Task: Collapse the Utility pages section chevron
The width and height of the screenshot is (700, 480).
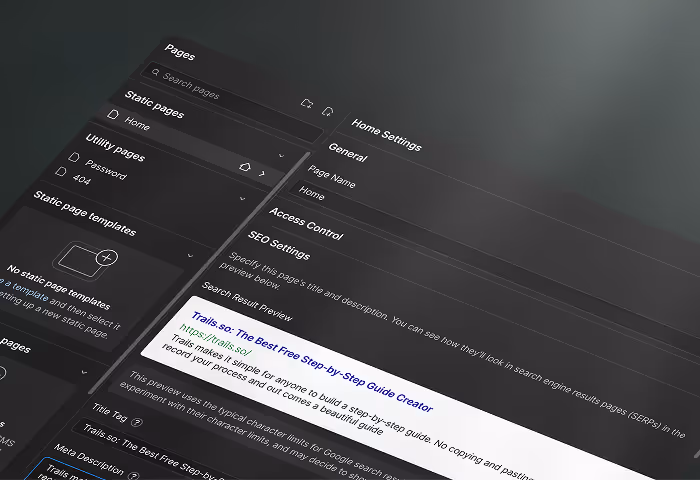Action: coord(242,199)
